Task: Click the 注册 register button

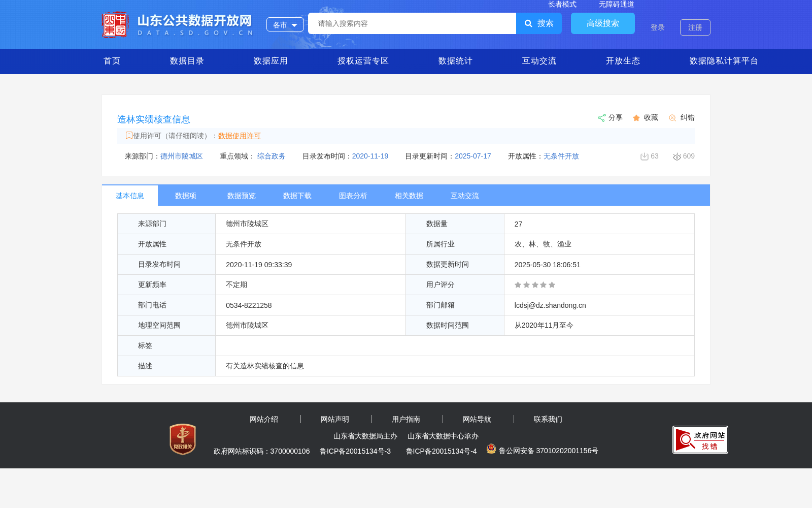Action: 695,27
